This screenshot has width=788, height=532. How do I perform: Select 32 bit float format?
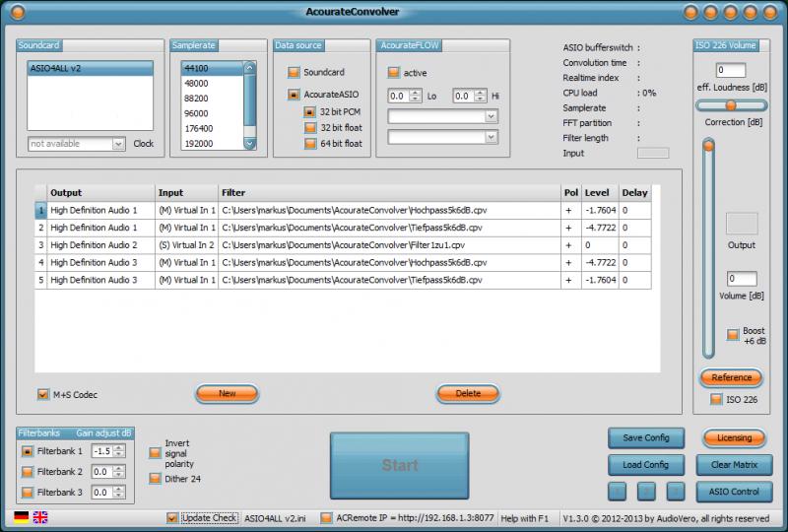[310, 128]
